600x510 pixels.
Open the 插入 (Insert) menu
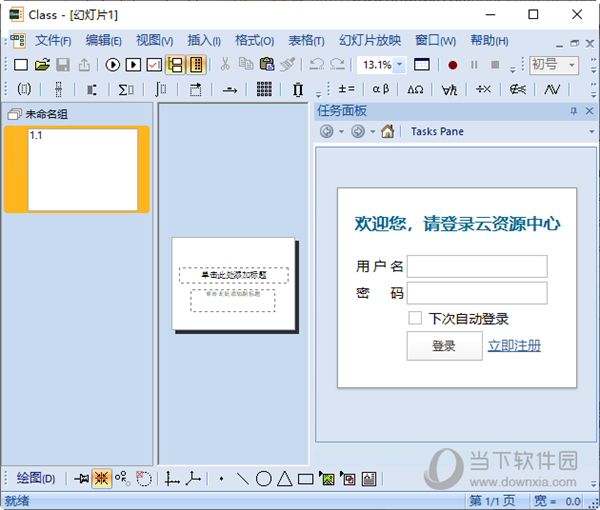[203, 41]
